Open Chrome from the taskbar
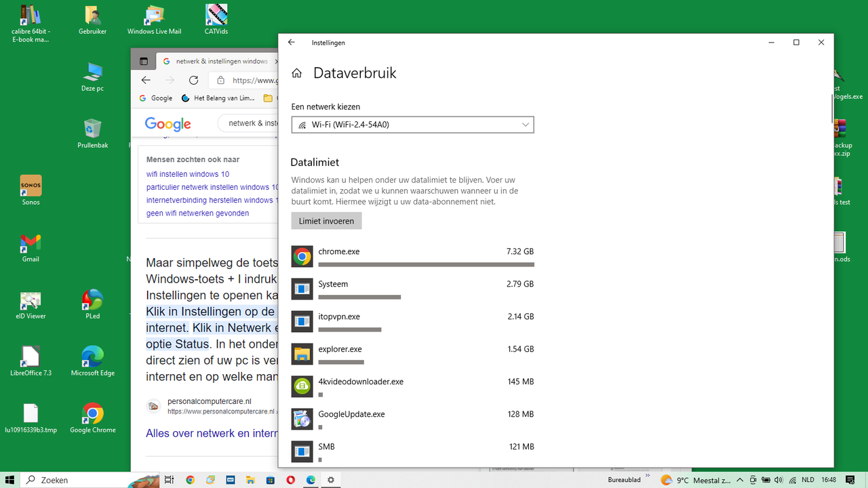Viewport: 868px width, 488px height. tap(190, 480)
